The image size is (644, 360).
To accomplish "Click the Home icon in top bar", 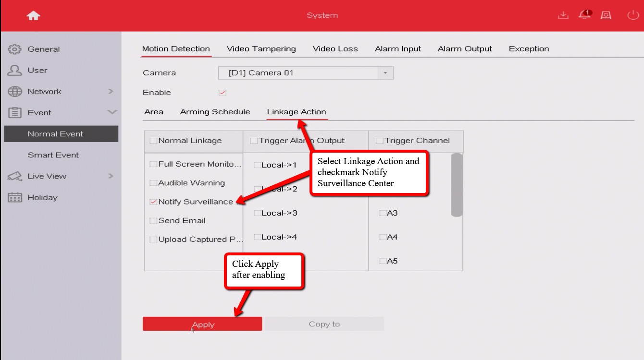I will [x=33, y=15].
